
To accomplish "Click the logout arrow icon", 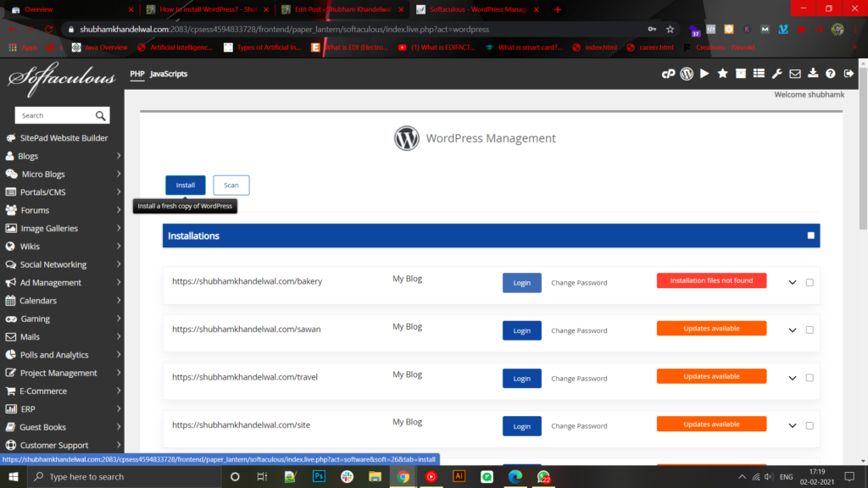I will pyautogui.click(x=849, y=74).
